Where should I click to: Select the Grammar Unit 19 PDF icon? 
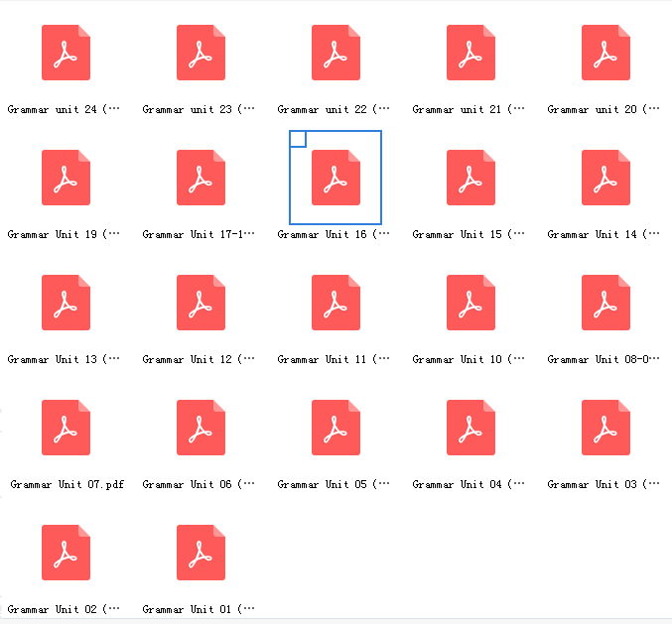point(66,178)
